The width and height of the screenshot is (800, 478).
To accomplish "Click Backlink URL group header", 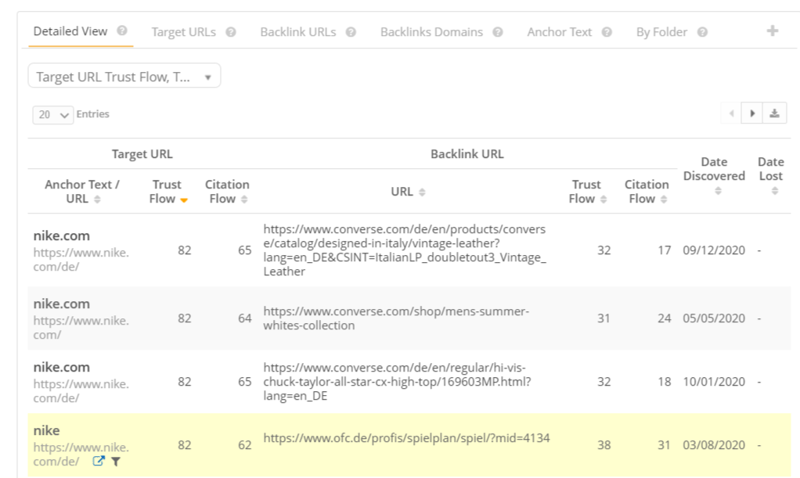I will point(467,154).
